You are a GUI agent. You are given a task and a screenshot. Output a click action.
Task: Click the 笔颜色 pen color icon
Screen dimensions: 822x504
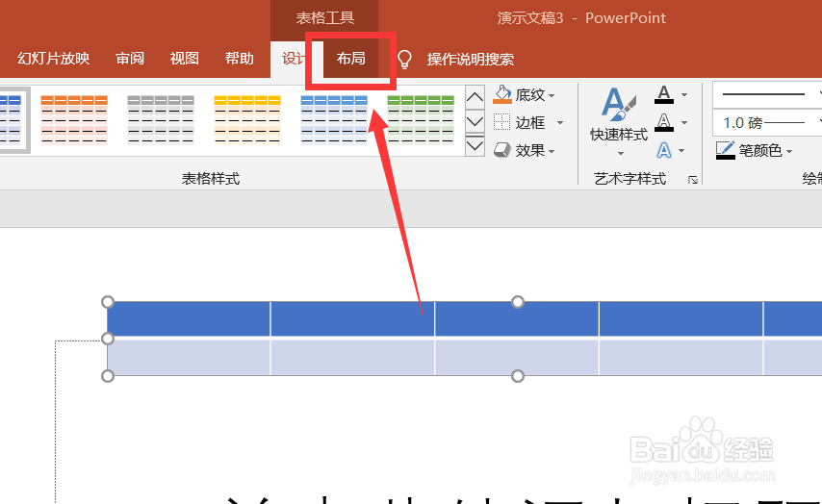[726, 150]
